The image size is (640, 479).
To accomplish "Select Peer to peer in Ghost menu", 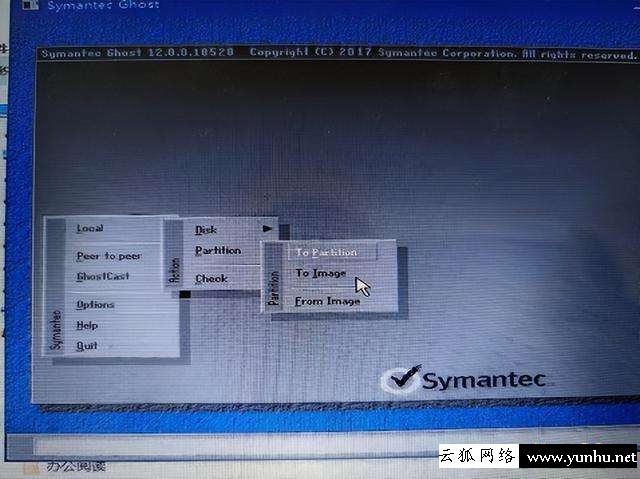I will pyautogui.click(x=109, y=256).
